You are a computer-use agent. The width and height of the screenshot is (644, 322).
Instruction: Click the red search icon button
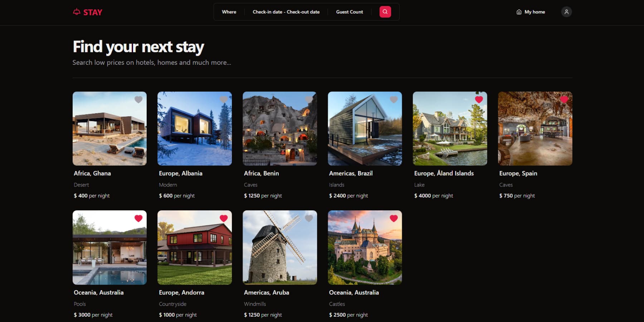click(x=385, y=12)
